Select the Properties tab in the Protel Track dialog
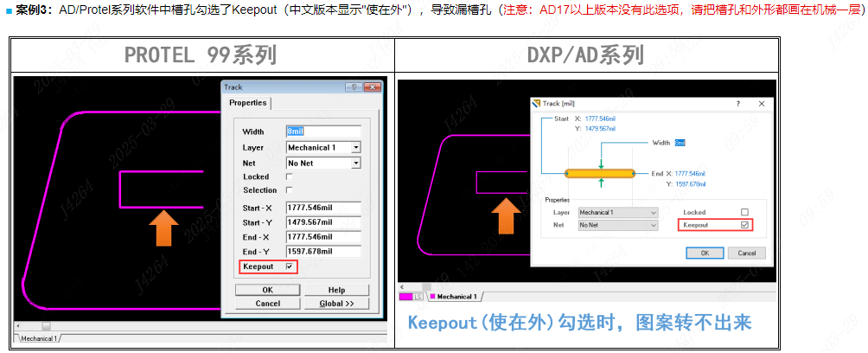The width and height of the screenshot is (868, 353). coord(248,102)
